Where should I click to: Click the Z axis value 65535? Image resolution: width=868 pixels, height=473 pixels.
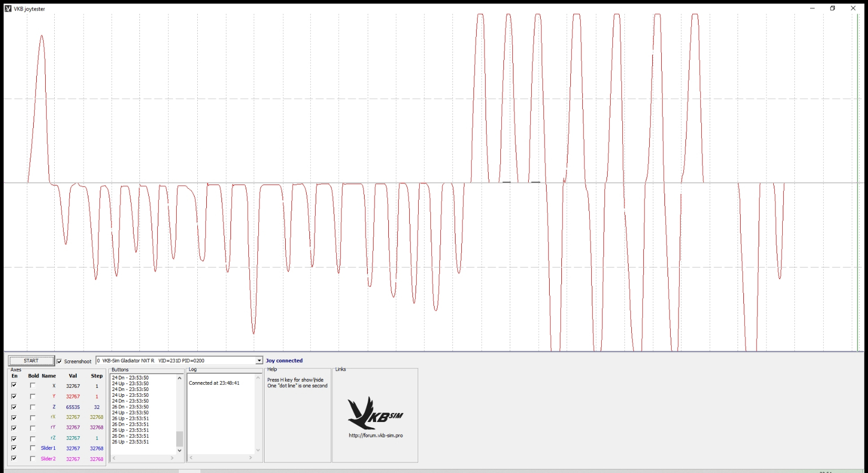[73, 407]
